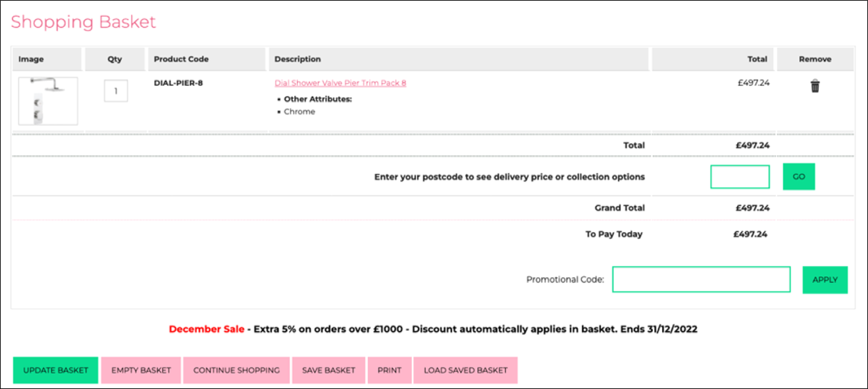This screenshot has height=389, width=868.
Task: Click GO to check delivery price
Action: 798,176
